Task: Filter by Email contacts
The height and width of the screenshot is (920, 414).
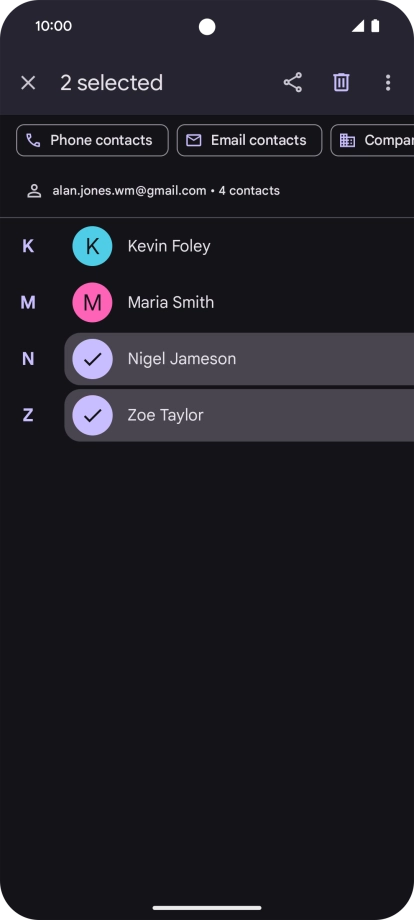Action: pyautogui.click(x=249, y=140)
